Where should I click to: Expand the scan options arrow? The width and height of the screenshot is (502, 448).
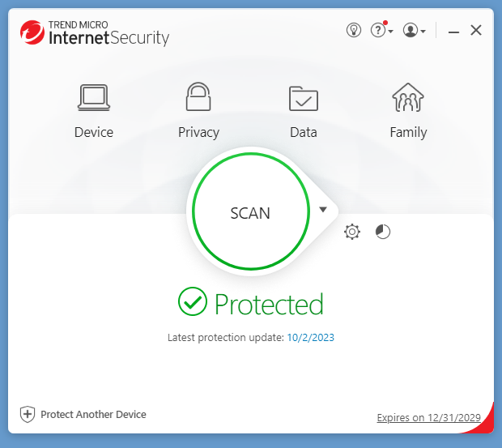point(323,210)
